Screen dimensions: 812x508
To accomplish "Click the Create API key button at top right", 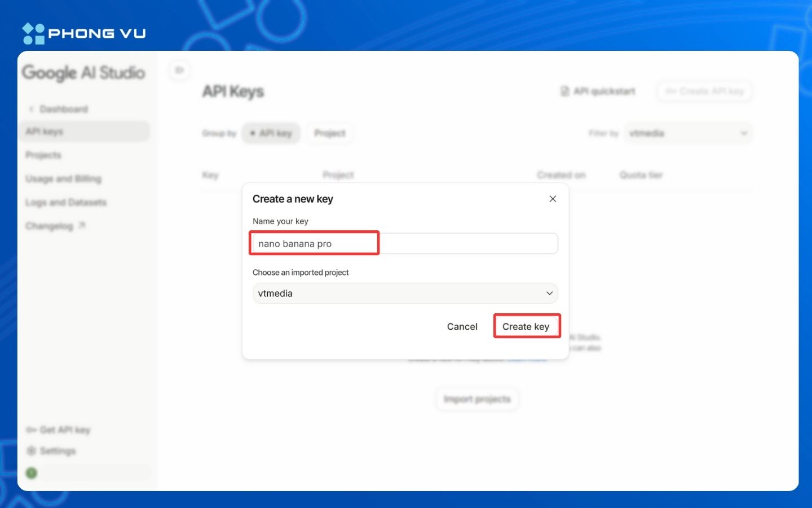I will point(704,91).
